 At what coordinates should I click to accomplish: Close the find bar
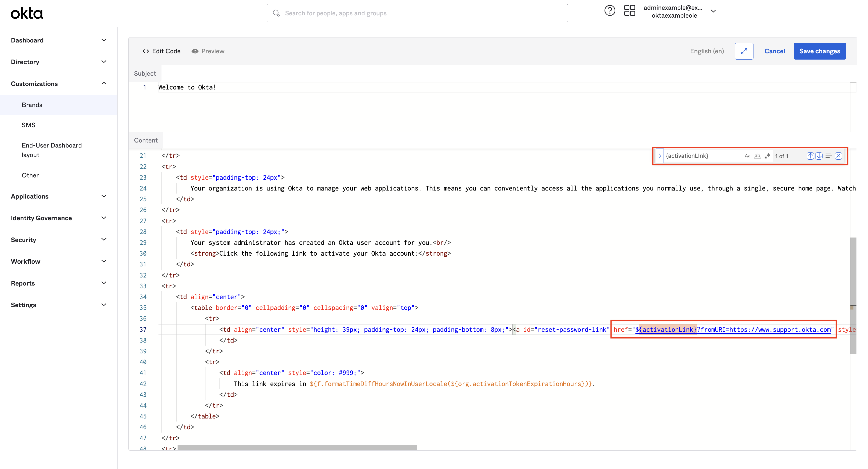pyautogui.click(x=838, y=156)
